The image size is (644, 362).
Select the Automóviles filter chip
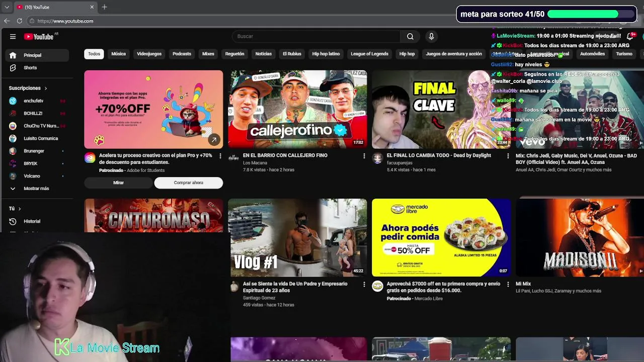click(x=592, y=54)
